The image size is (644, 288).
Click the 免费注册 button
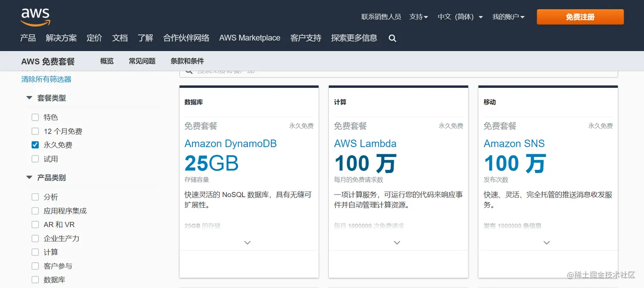580,17
